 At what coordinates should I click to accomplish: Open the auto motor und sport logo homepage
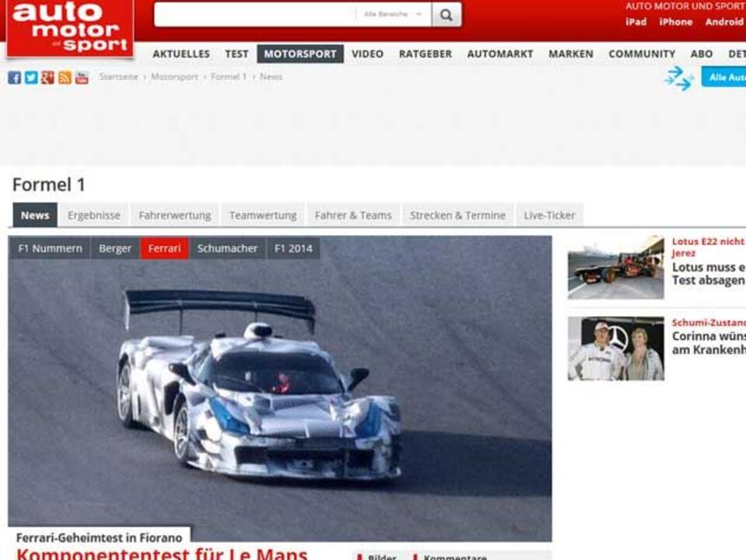(x=70, y=29)
